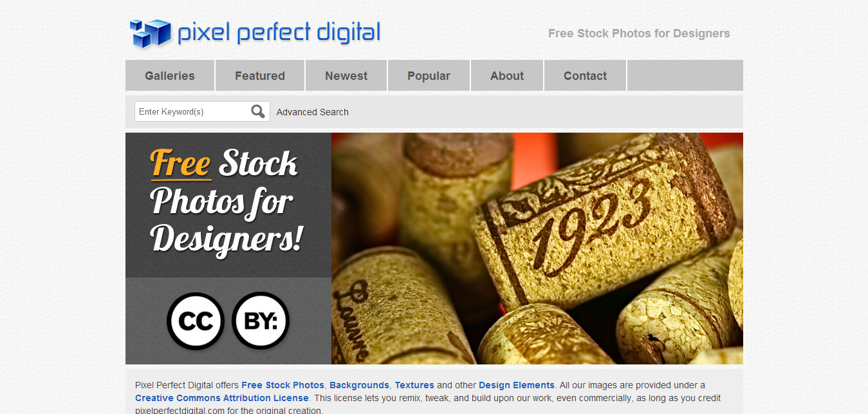This screenshot has height=414, width=868.
Task: Select the Newest navigation item
Action: coord(346,75)
